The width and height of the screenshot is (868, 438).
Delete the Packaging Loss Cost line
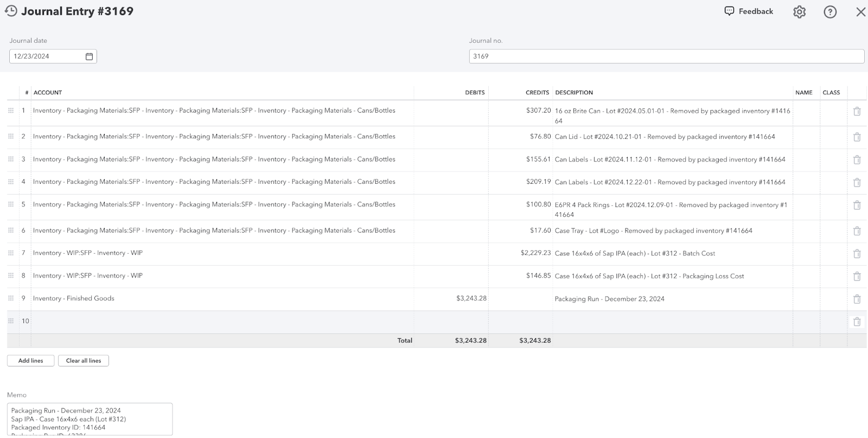[857, 276]
